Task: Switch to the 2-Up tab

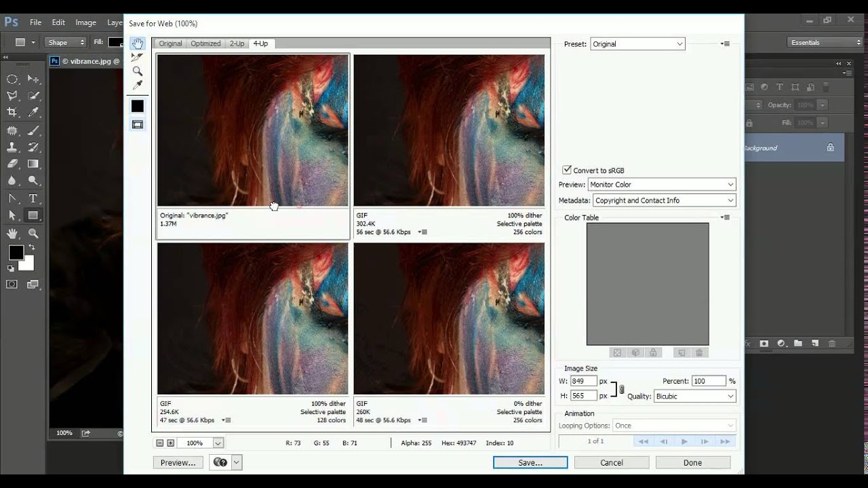Action: point(237,43)
